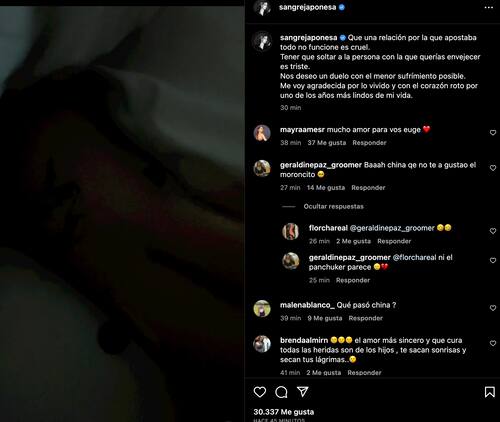The width and height of the screenshot is (500, 422).
Task: Open sangrejaponesa profile from header username
Action: 307,7
